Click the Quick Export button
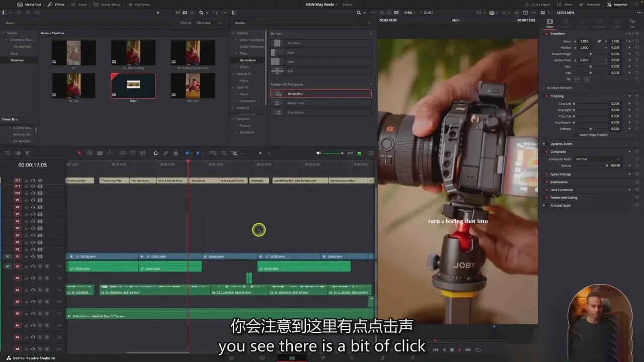Viewport: 644px width, 362px height. tap(538, 5)
